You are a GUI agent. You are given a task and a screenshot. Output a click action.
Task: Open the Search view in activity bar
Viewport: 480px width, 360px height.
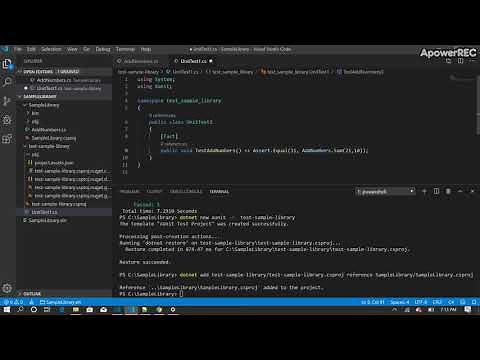[7, 82]
